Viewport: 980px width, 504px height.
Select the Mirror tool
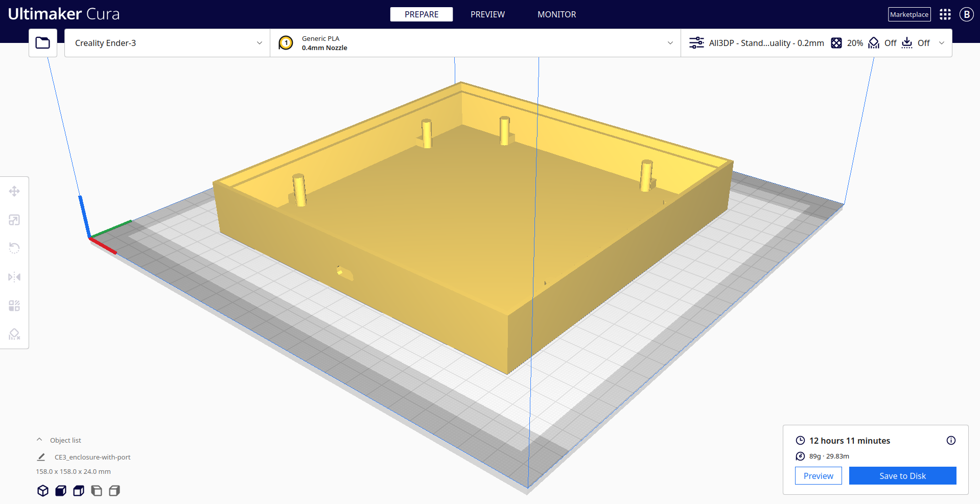(x=14, y=277)
